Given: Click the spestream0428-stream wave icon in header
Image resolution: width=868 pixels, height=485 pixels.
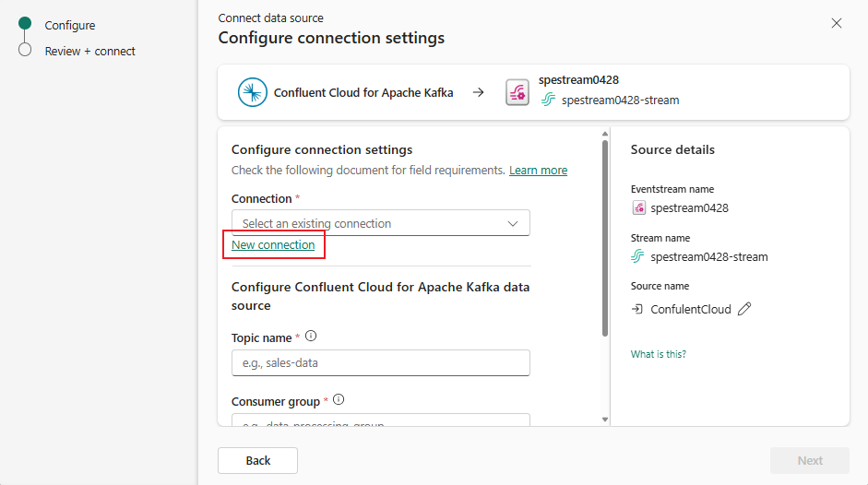Looking at the screenshot, I should [549, 100].
